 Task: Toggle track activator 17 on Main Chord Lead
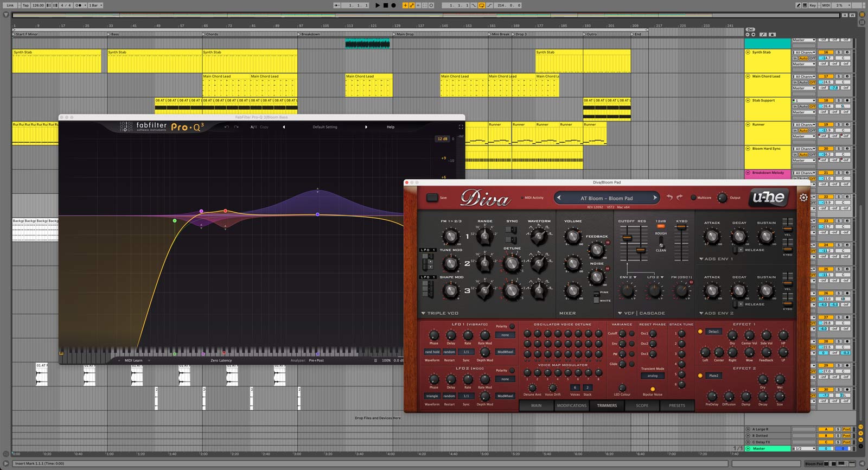point(826,77)
